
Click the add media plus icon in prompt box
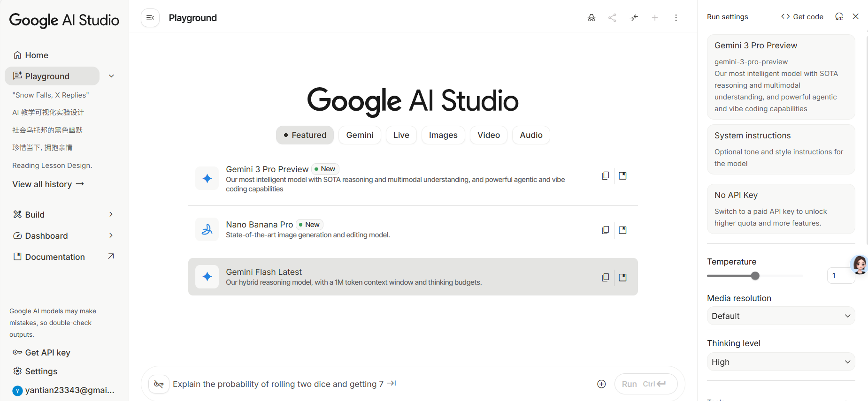(601, 384)
